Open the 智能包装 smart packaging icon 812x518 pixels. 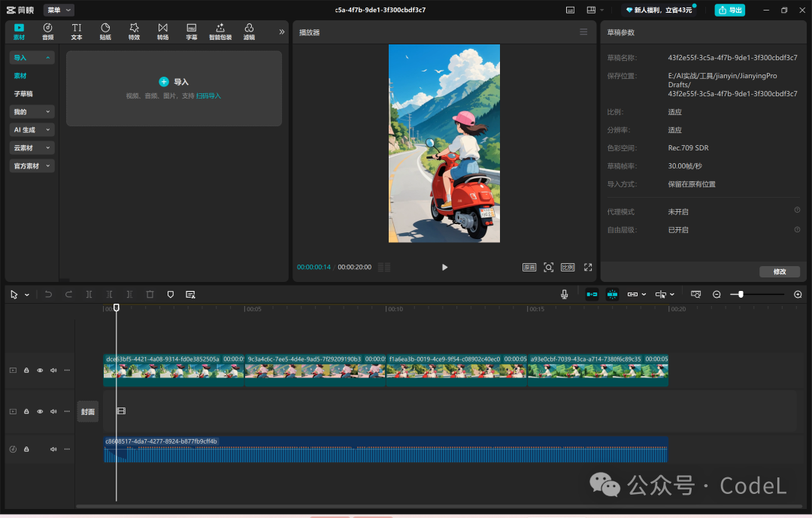(x=220, y=32)
